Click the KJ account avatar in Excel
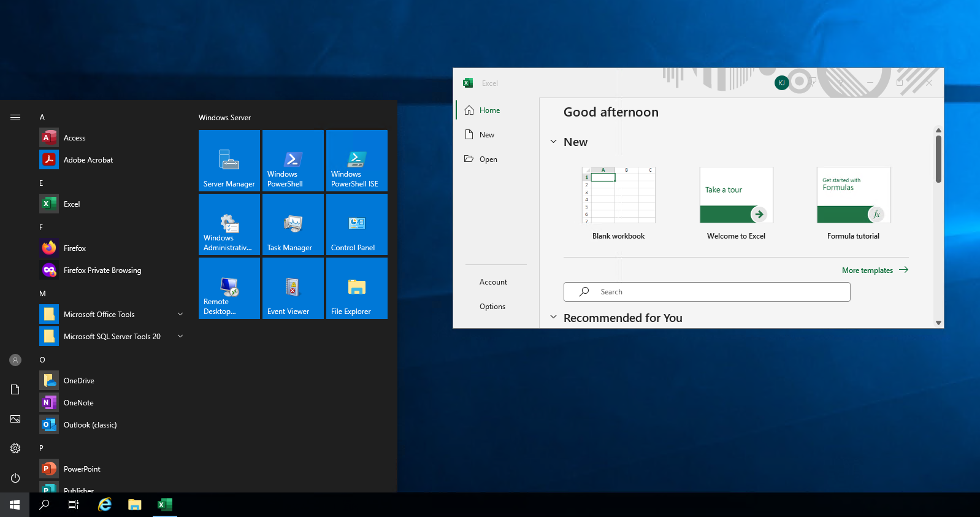This screenshot has width=980, height=517. (781, 83)
